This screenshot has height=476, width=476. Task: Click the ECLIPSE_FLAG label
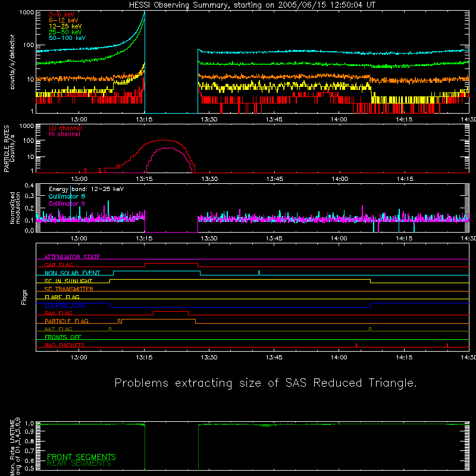65,305
